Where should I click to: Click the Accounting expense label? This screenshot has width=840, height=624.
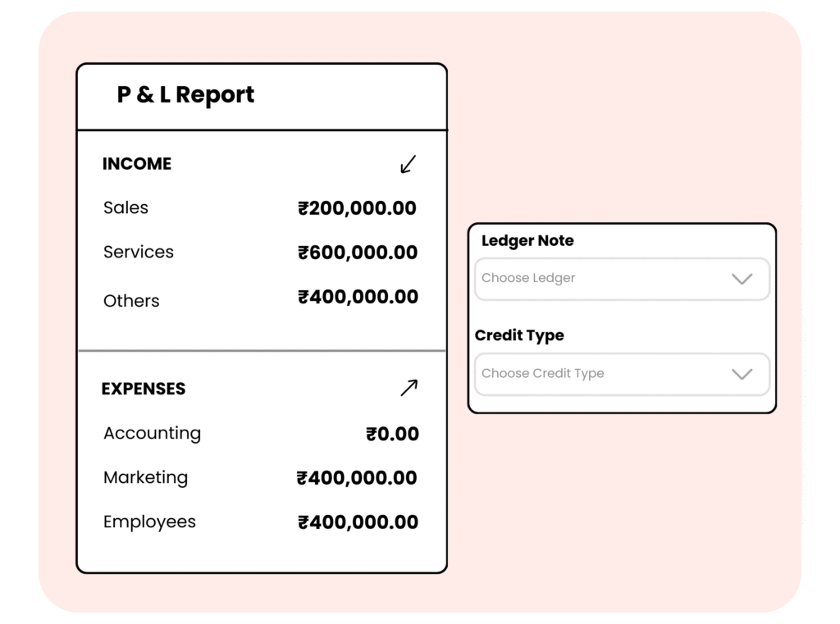tap(152, 433)
